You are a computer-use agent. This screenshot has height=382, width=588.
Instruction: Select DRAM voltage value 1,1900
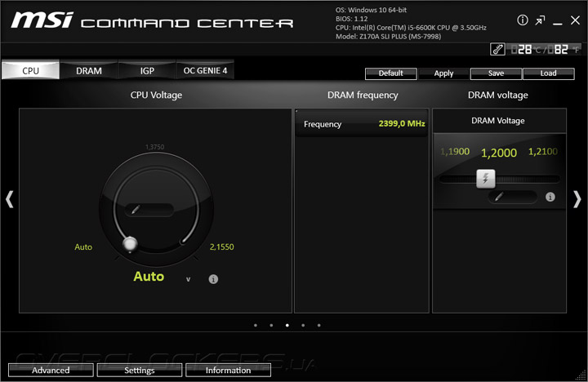coord(455,152)
